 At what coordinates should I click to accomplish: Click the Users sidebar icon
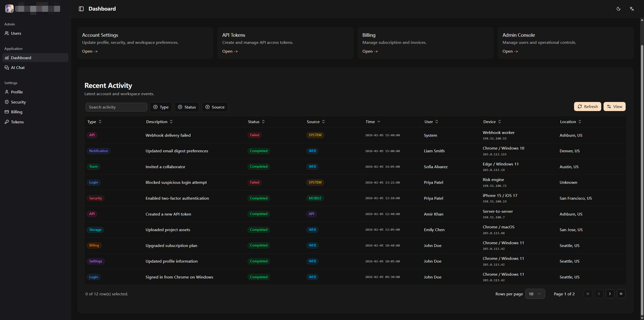(7, 33)
